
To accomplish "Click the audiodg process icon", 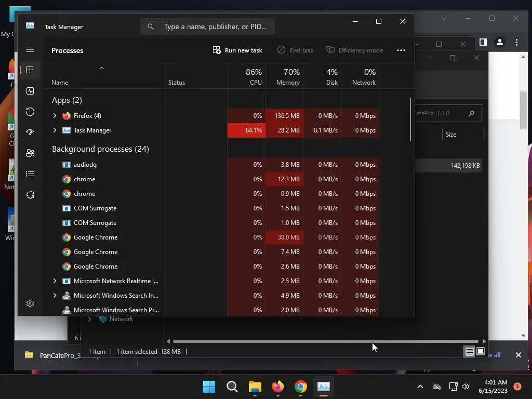I will tap(66, 165).
